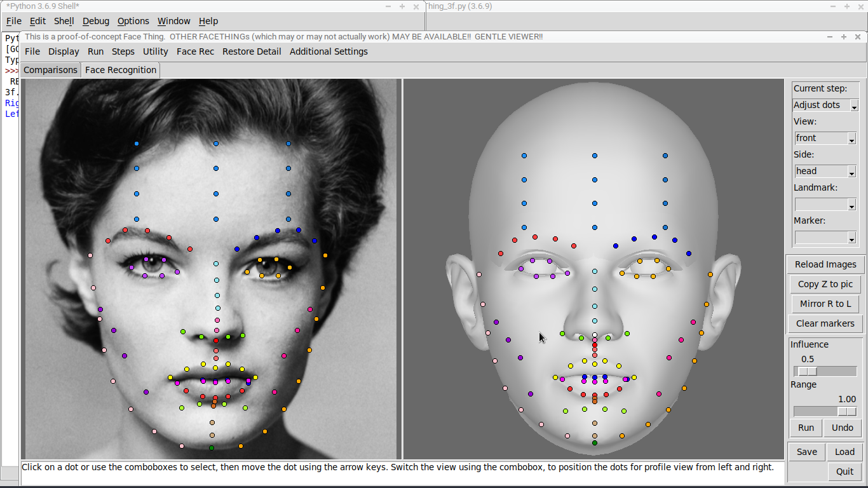Image resolution: width=868 pixels, height=488 pixels.
Task: Maximize the Face Thing window
Action: click(844, 37)
